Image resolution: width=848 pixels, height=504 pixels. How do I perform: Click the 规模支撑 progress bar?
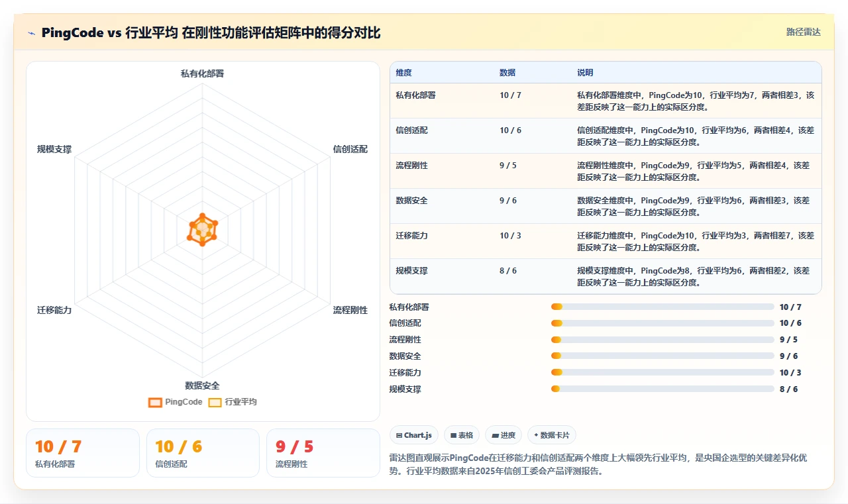tap(662, 389)
